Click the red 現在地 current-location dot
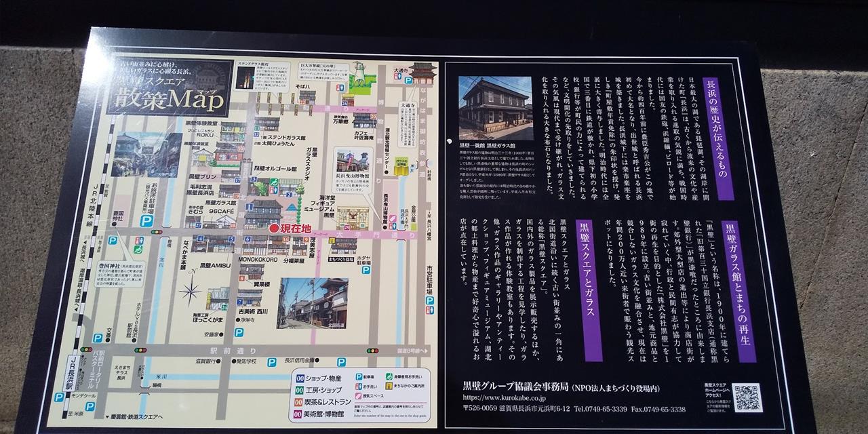868x434 pixels. click(273, 229)
